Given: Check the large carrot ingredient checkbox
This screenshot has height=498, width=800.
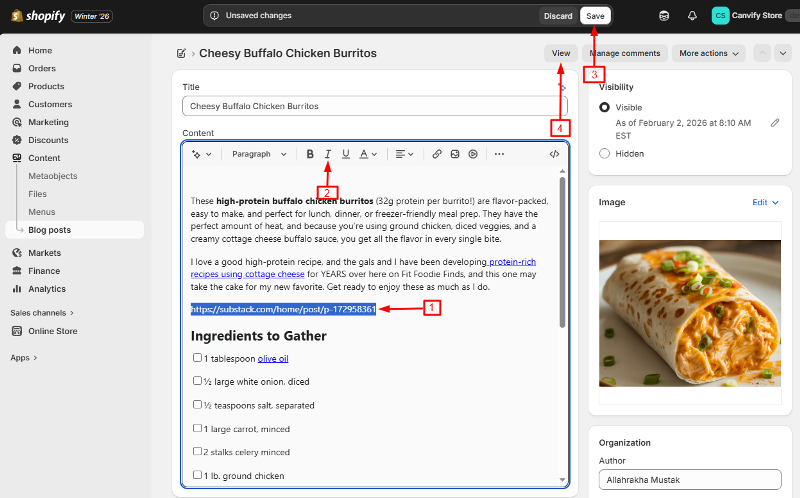Looking at the screenshot, I should click(x=197, y=428).
